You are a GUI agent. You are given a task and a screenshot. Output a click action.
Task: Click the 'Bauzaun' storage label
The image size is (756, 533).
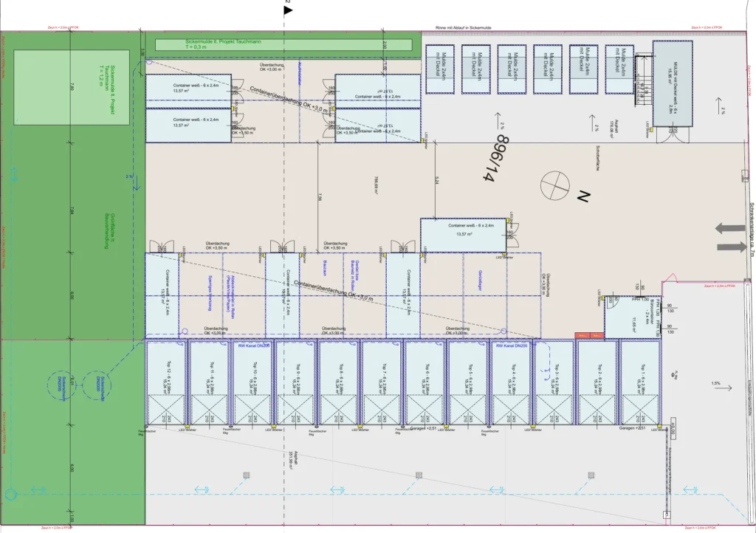[325, 268]
